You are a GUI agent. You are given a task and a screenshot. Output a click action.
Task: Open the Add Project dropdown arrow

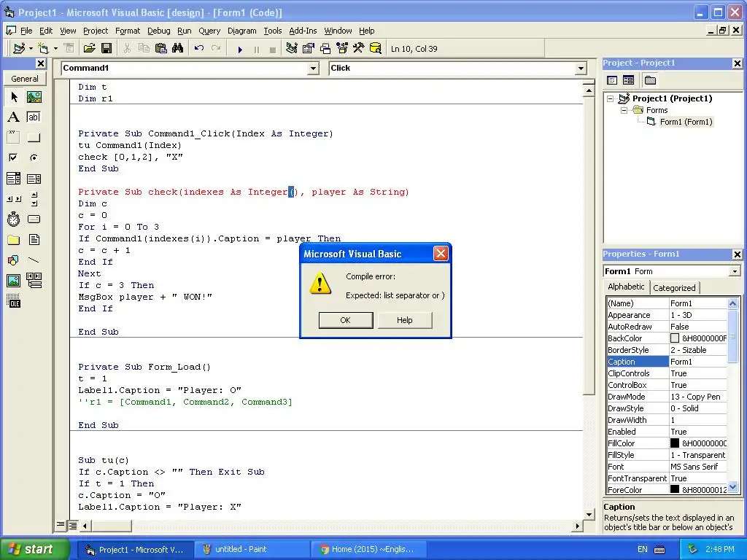(x=31, y=49)
